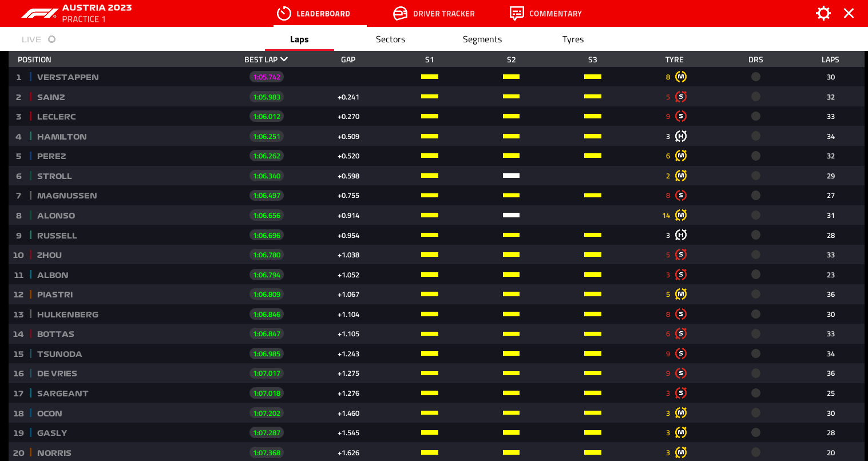Click Piastri's DRS indicator dot

pyautogui.click(x=756, y=294)
